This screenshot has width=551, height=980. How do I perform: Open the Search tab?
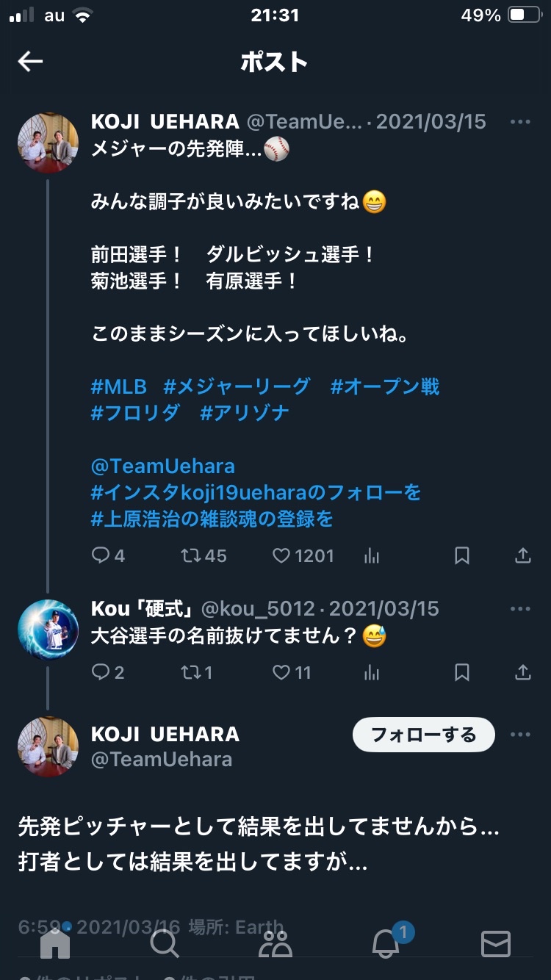point(165,943)
